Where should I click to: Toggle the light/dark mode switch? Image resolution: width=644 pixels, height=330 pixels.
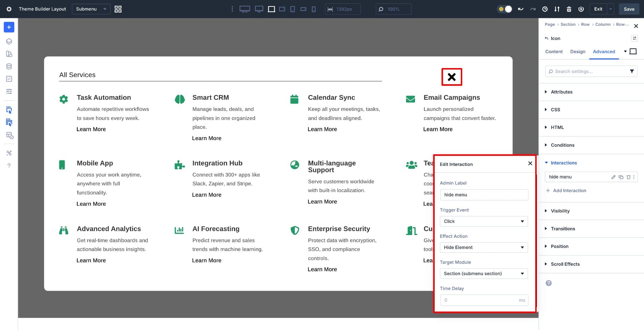[x=505, y=9]
